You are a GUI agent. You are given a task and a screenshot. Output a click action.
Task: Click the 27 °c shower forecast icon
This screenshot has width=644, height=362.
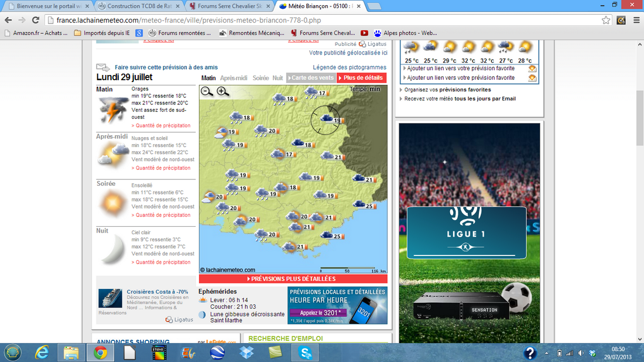pyautogui.click(x=506, y=47)
